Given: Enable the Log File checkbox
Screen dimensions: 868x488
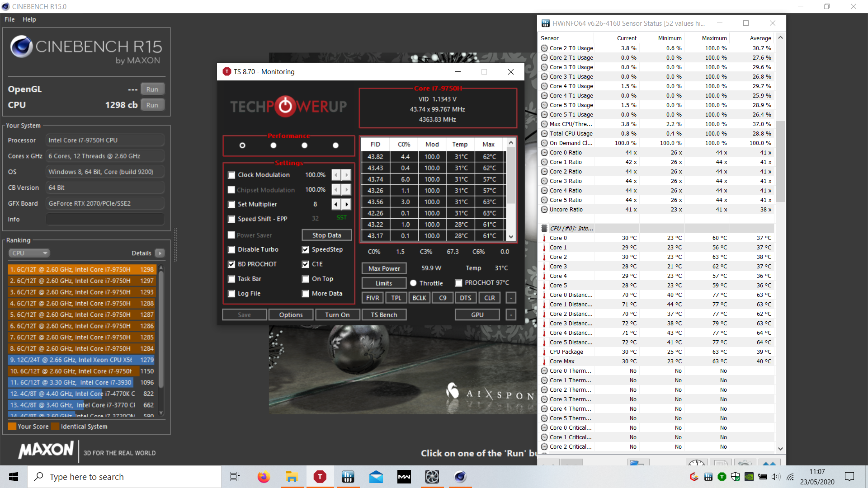Looking at the screenshot, I should [x=231, y=294].
